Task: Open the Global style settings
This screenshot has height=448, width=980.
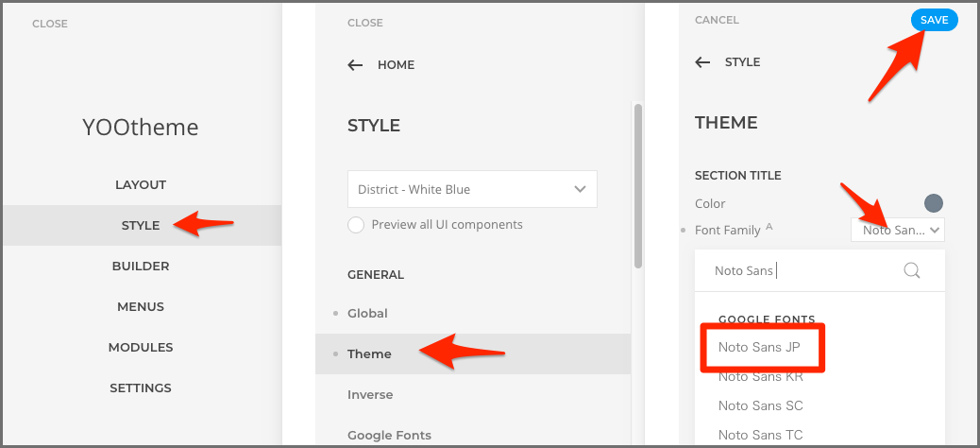Action: (x=367, y=313)
